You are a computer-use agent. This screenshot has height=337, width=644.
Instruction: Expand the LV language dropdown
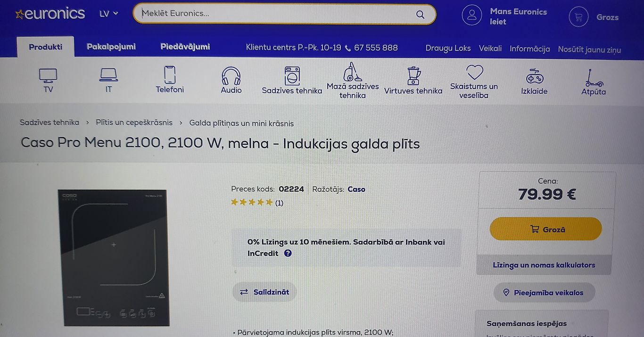109,14
